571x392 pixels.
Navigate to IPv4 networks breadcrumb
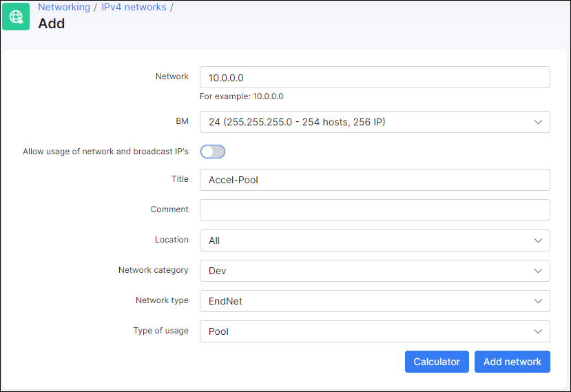click(134, 7)
